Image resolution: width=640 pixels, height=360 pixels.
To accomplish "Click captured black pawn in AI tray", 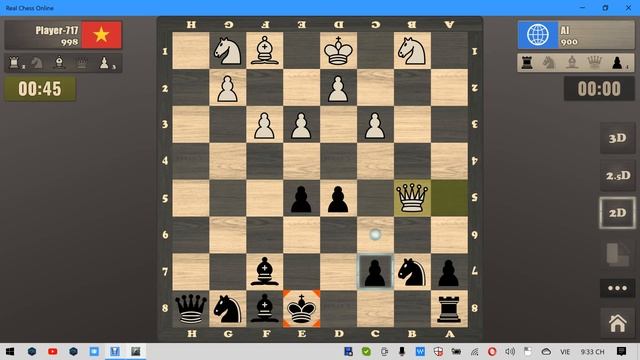I will click(x=617, y=62).
